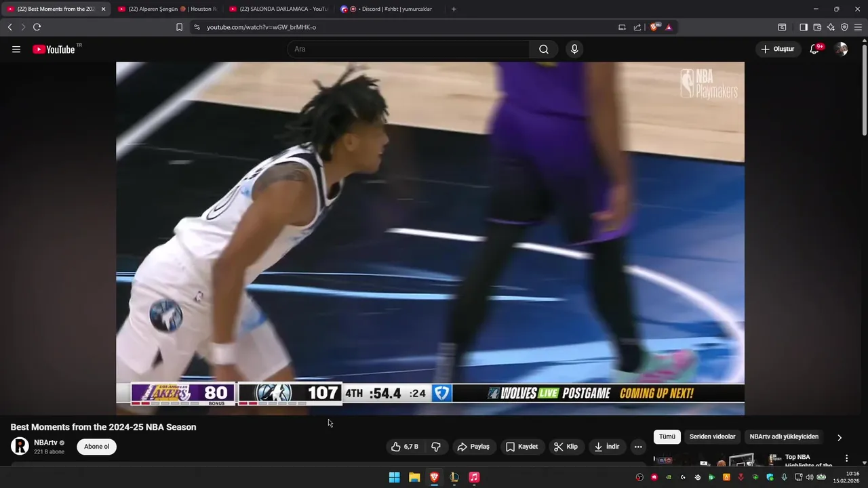
Task: Toggle the browser sidebar panel icon
Action: click(x=804, y=27)
